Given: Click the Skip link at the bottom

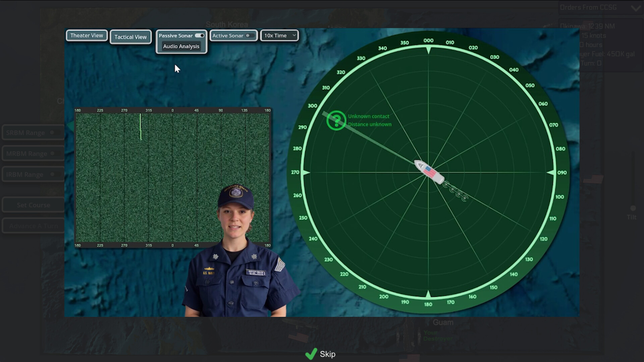Looking at the screenshot, I should pos(327,354).
